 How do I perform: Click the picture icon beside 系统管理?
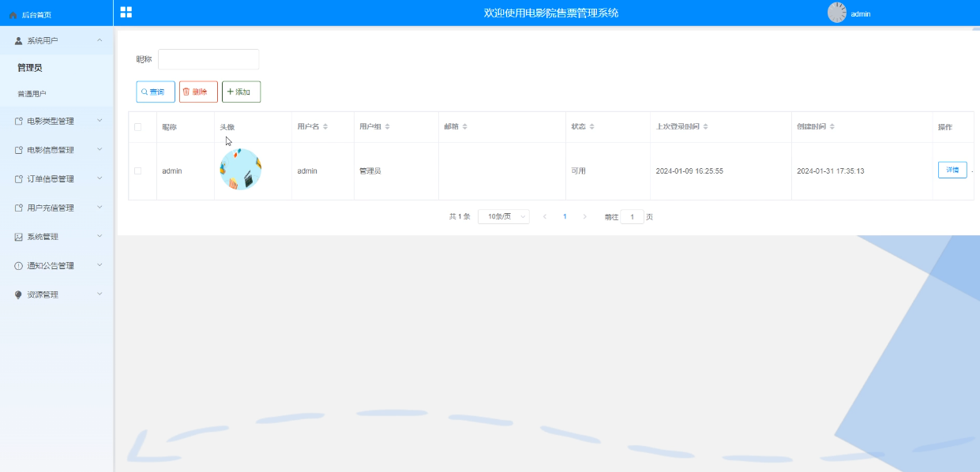click(19, 237)
